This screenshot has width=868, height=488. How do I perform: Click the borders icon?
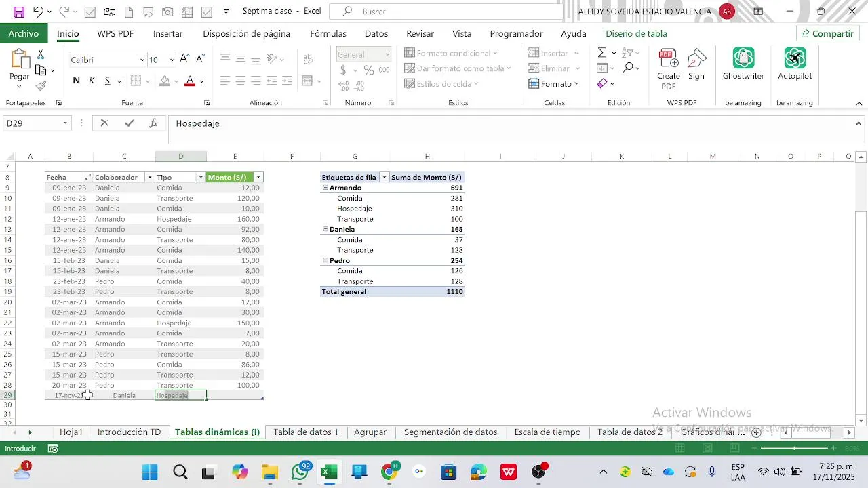(x=136, y=81)
